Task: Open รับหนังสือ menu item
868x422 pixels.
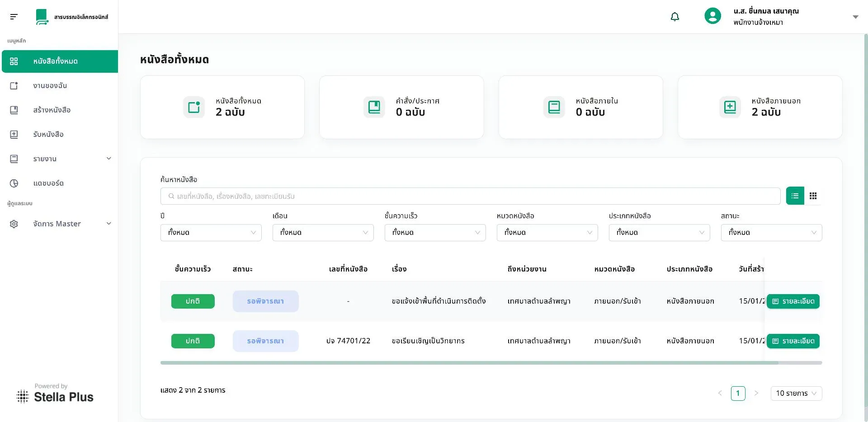Action: pyautogui.click(x=60, y=135)
